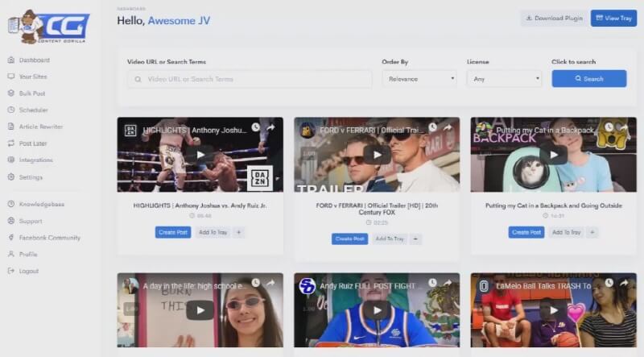Play the LaMelo Ball Talks Trash video
Viewport: 644px width, 357px height.
[x=553, y=310]
